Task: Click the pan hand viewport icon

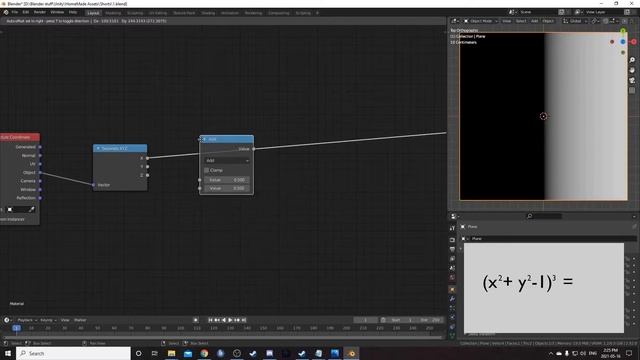Action: (632, 70)
